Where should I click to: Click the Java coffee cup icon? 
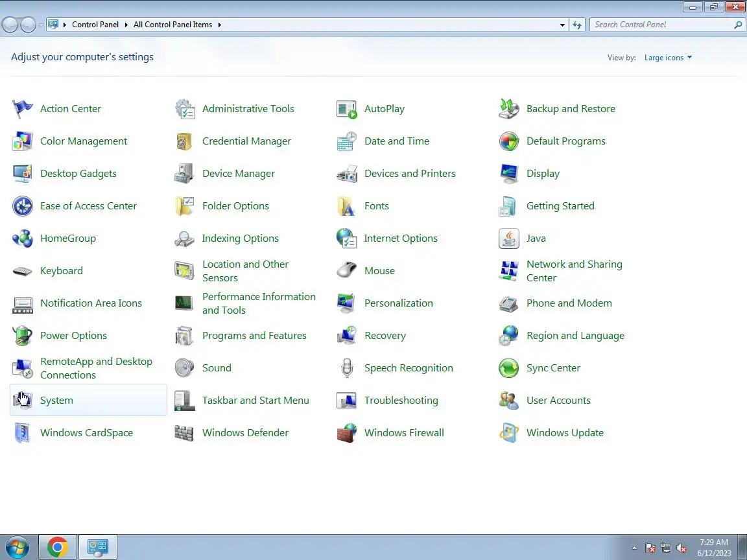coord(508,239)
